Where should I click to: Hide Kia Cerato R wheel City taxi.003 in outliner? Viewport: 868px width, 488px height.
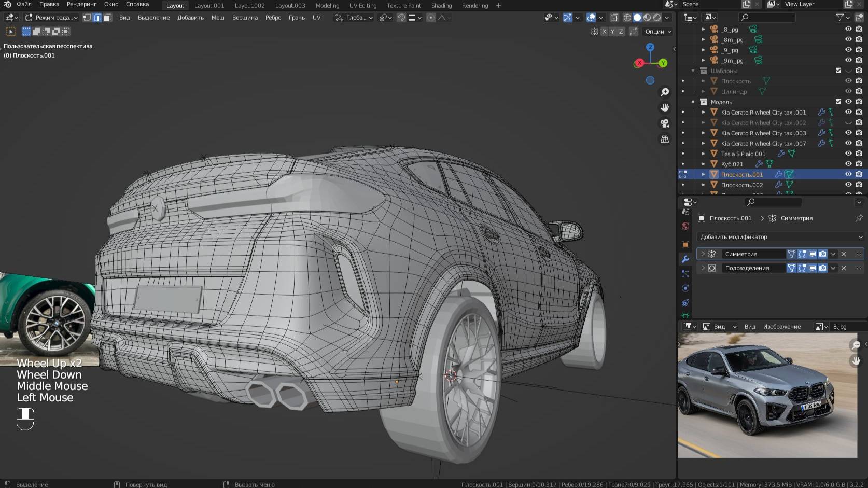848,133
